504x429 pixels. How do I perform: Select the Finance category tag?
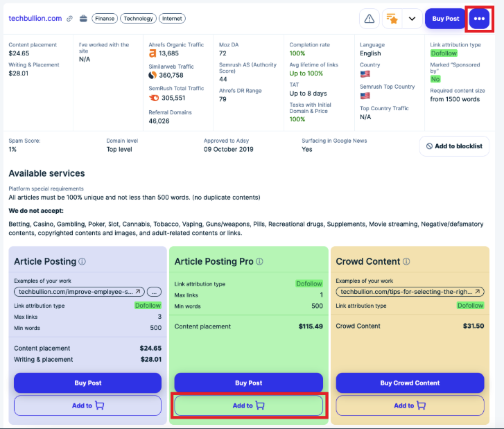[x=104, y=19]
